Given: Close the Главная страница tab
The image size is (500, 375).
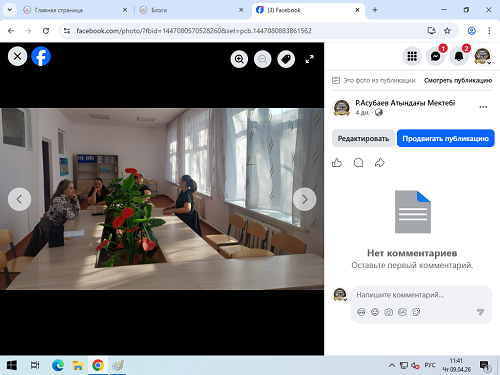Looking at the screenshot, I should pyautogui.click(x=125, y=10).
